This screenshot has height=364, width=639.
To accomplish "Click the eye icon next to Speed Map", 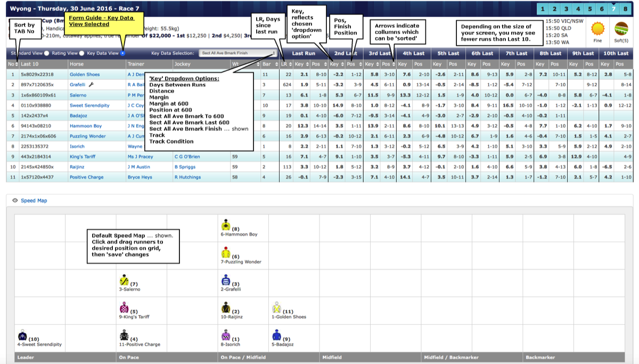I will click(15, 201).
